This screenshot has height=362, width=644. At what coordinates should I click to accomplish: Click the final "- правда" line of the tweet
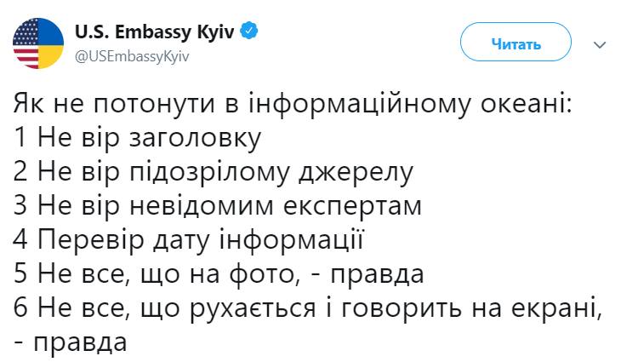pos(71,343)
